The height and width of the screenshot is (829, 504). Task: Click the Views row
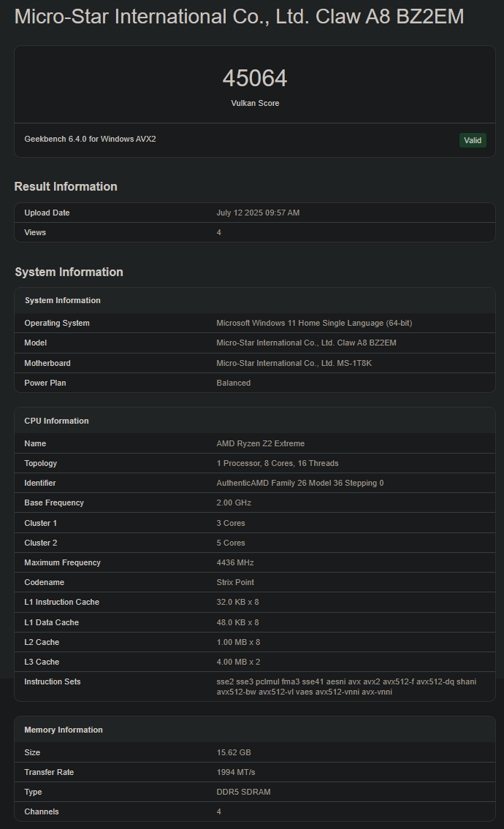(x=255, y=232)
